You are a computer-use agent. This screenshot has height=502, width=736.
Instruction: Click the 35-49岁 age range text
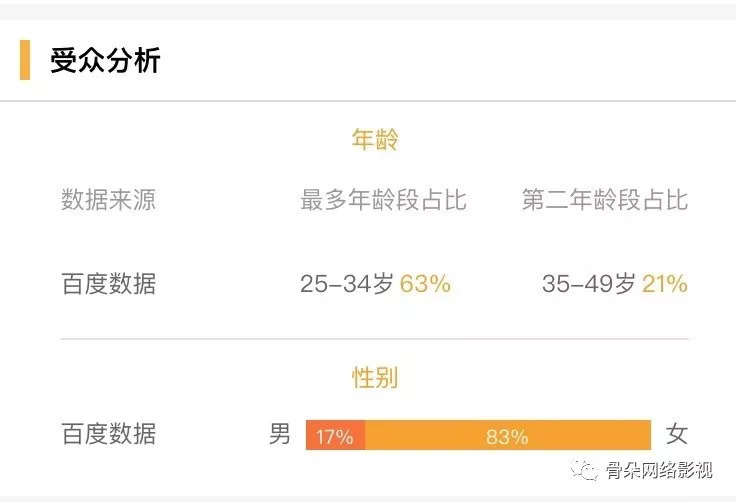click(x=588, y=284)
